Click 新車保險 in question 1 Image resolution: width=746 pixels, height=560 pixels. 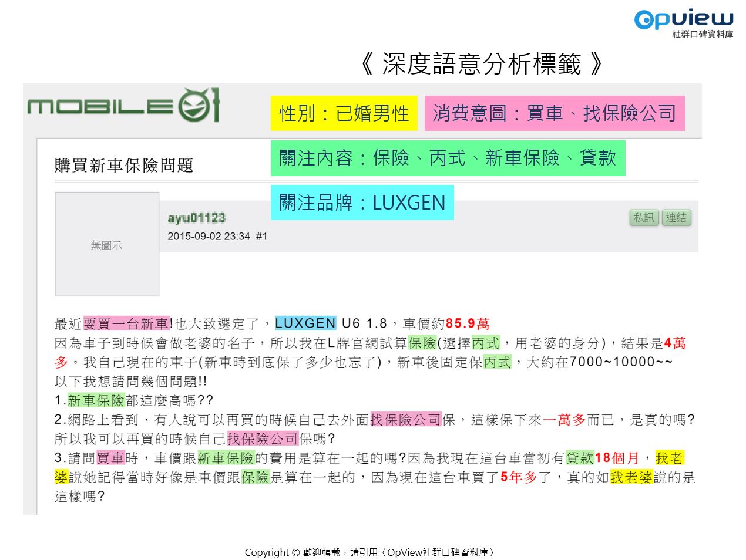(x=96, y=400)
